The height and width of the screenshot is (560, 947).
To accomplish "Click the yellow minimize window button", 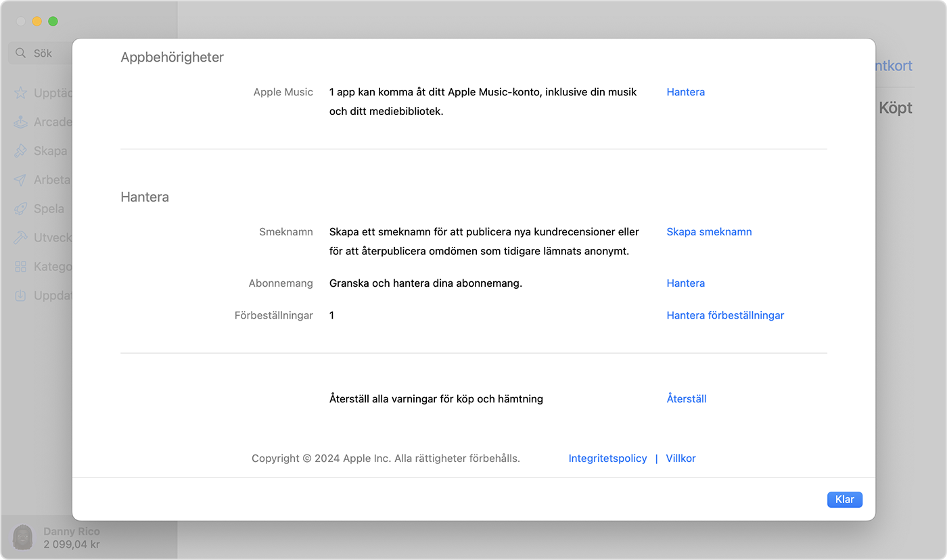I will [37, 22].
